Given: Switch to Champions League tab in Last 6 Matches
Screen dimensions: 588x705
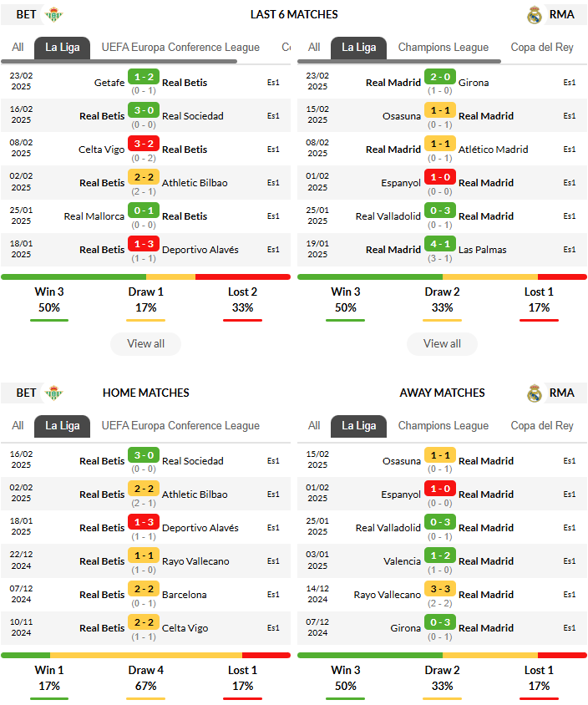Looking at the screenshot, I should click(x=444, y=48).
